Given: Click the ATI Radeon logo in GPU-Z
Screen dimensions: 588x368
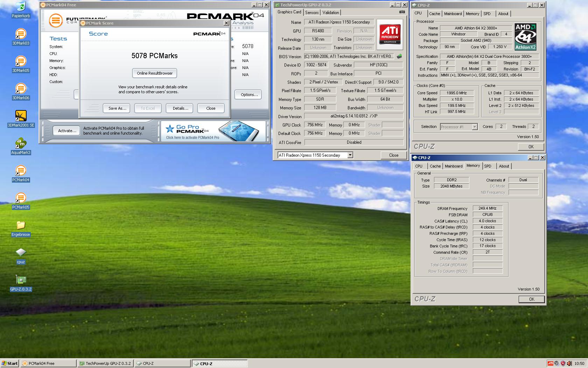Looking at the screenshot, I should pyautogui.click(x=390, y=34).
